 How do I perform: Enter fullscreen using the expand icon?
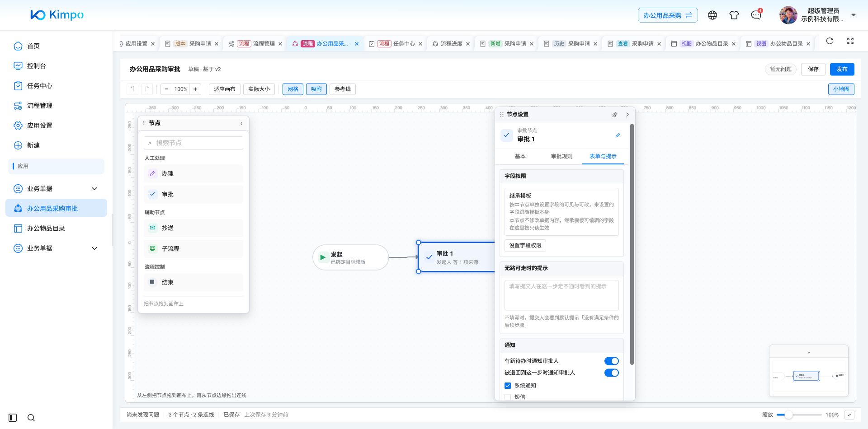[850, 41]
